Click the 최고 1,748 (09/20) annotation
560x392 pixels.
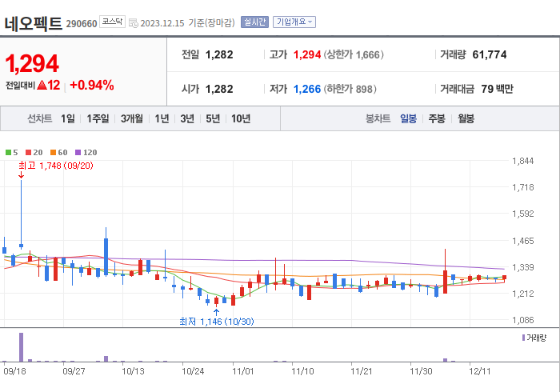tap(56, 166)
